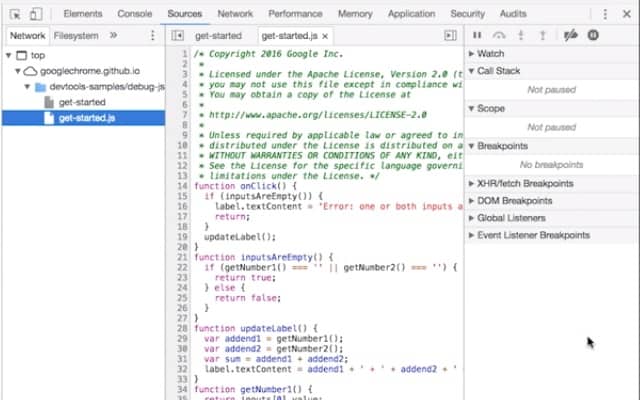Close the DevTools panel
The image size is (640, 400).
[627, 14]
